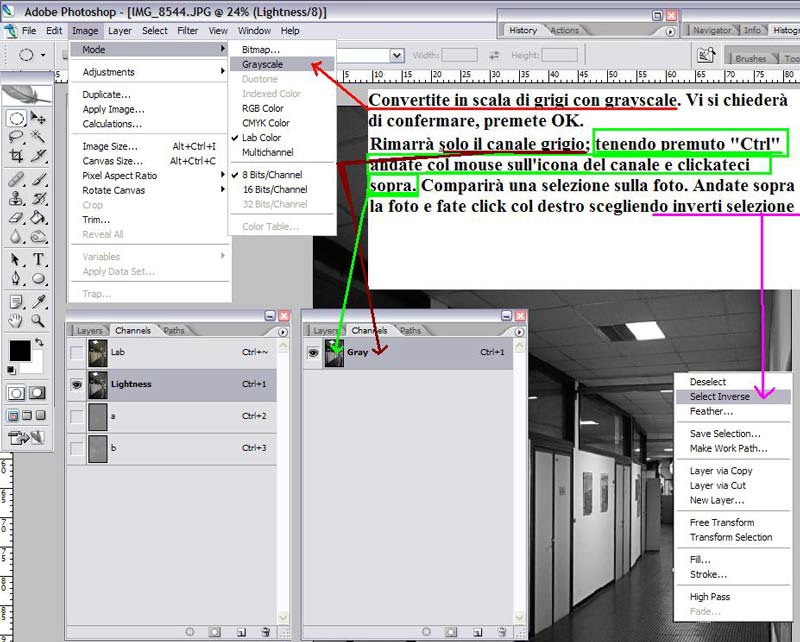800x642 pixels.
Task: Select the History Brush tool
Action: pos(38,198)
